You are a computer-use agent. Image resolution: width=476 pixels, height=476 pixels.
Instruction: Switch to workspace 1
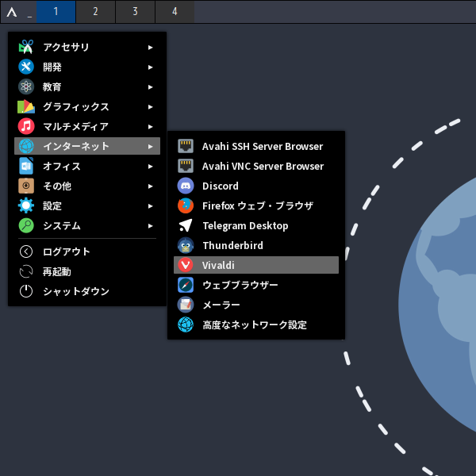point(56,12)
